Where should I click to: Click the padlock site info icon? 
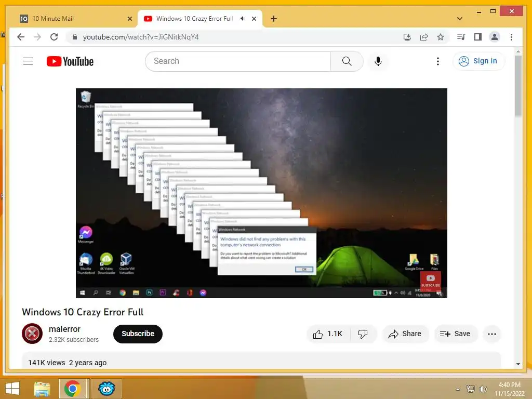point(75,37)
